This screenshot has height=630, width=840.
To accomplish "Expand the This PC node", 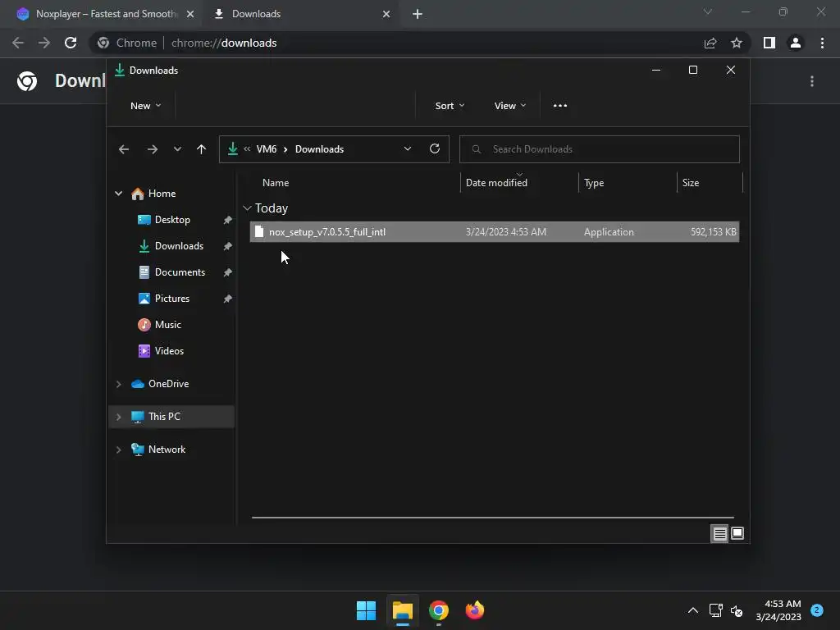I will click(x=118, y=417).
